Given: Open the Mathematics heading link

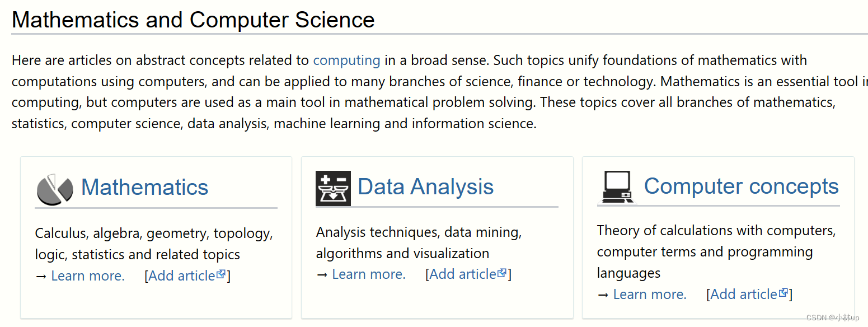Looking at the screenshot, I should [145, 186].
